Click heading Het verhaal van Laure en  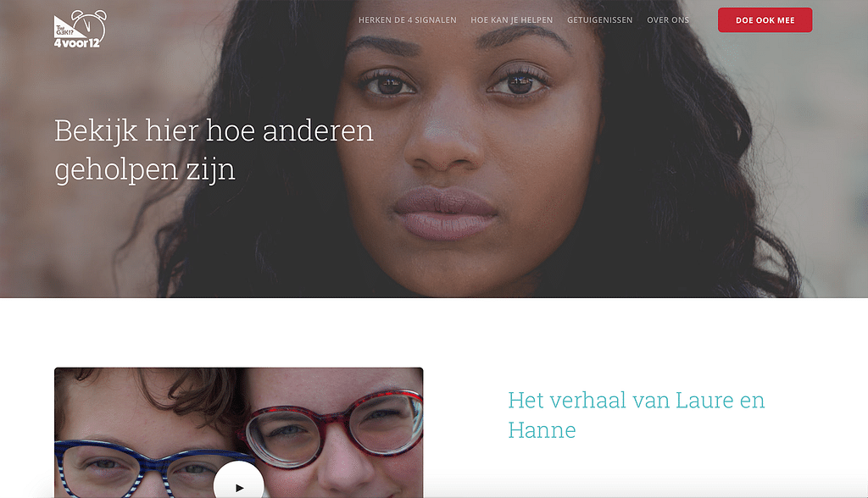(637, 400)
